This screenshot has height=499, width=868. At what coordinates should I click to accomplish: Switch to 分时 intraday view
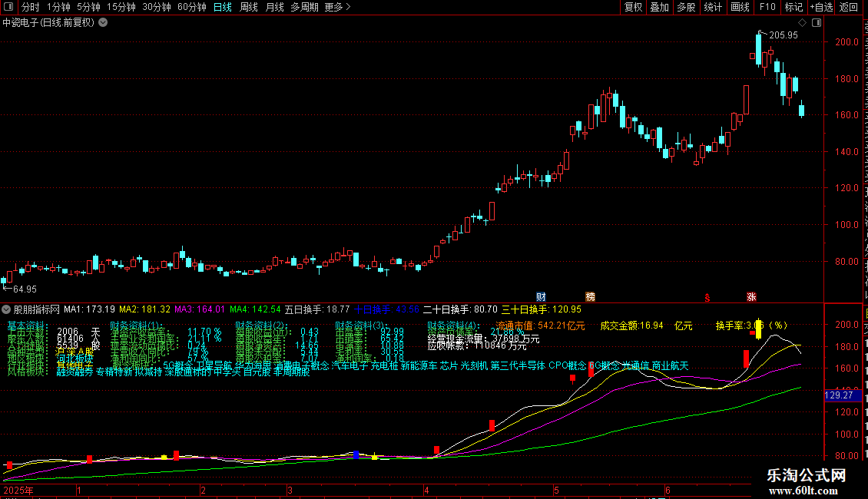click(x=31, y=7)
